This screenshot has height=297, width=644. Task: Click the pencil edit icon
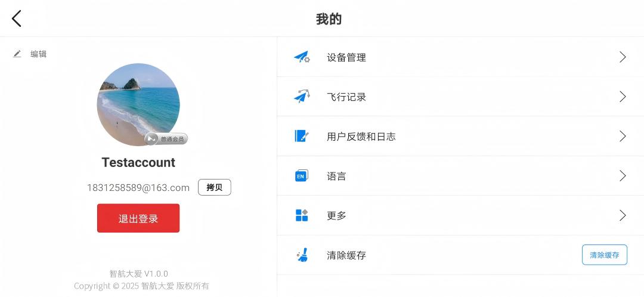pos(17,54)
